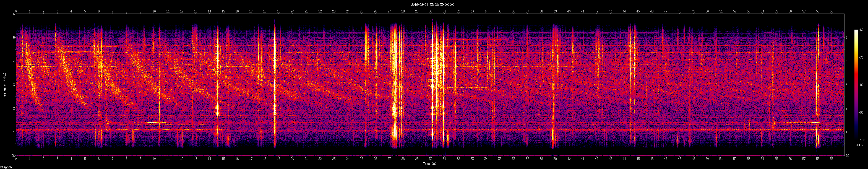Click the DC label on the left frequency axis
This screenshot has height=169, width=868.
[x=13, y=155]
